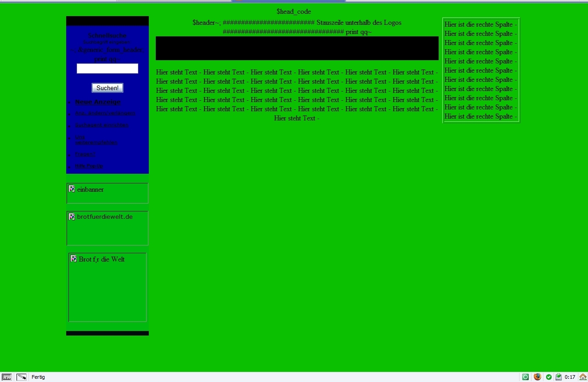Click the broken image icon beside Brot für die Welt
This screenshot has height=382, width=588.
(x=73, y=259)
